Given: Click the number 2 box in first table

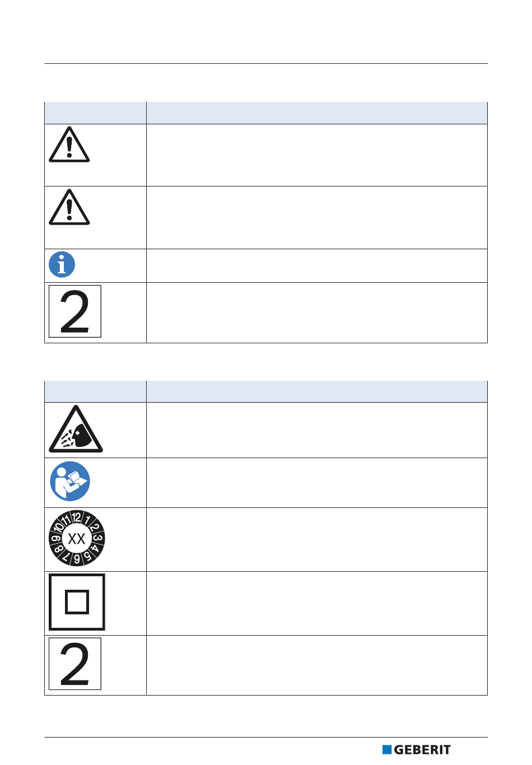Looking at the screenshot, I should click(75, 311).
